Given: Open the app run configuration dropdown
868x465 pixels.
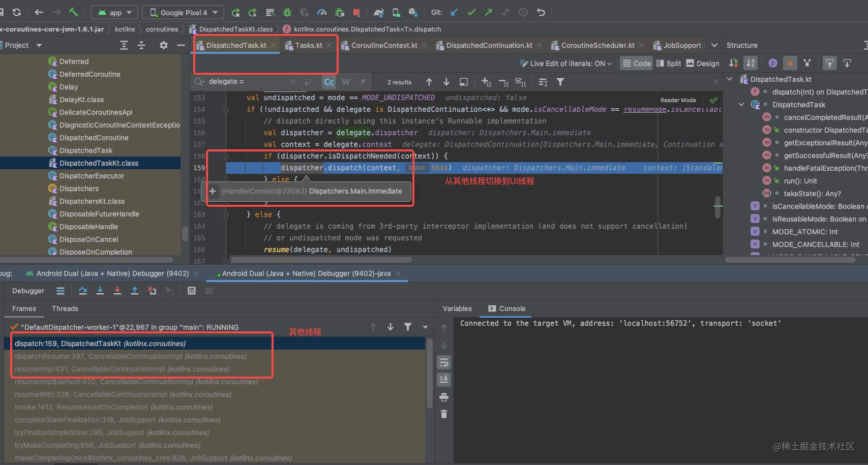Looking at the screenshot, I should 115,12.
